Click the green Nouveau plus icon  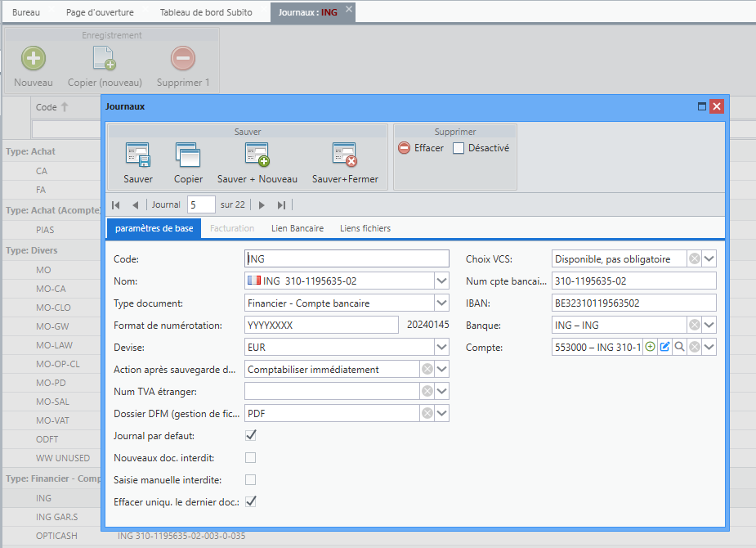click(x=34, y=58)
